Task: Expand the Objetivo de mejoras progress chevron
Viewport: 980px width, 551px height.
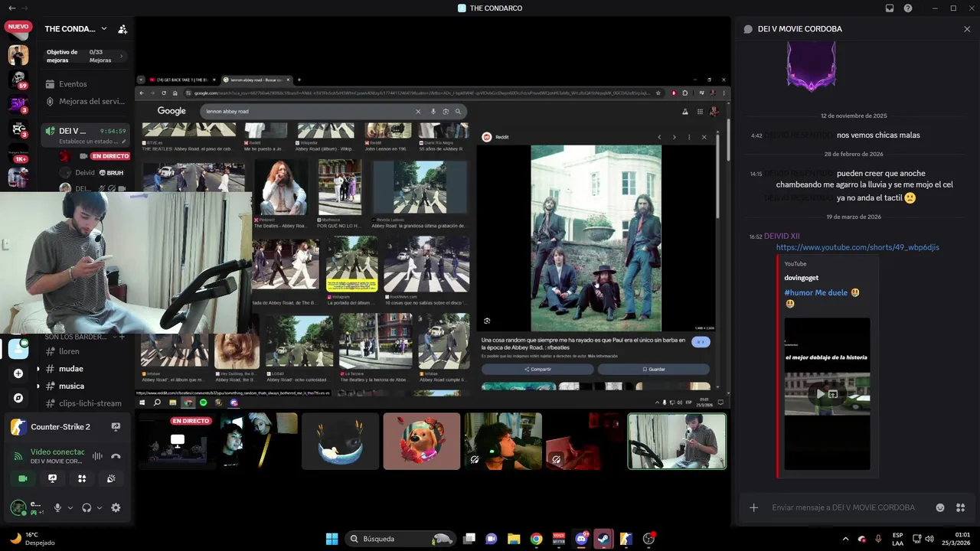Action: pyautogui.click(x=122, y=56)
